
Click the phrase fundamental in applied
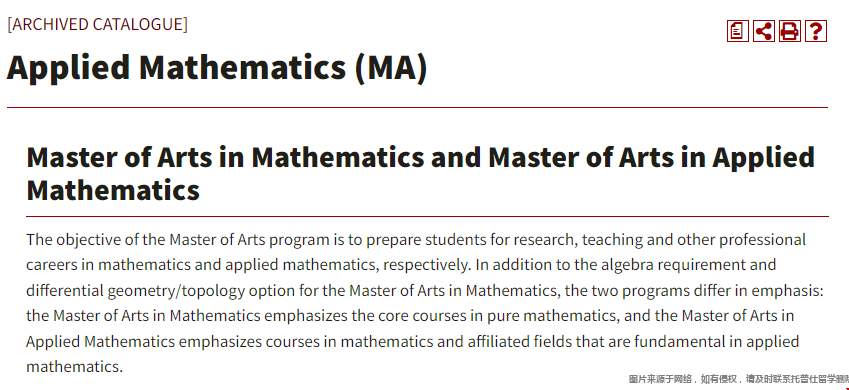pos(716,342)
